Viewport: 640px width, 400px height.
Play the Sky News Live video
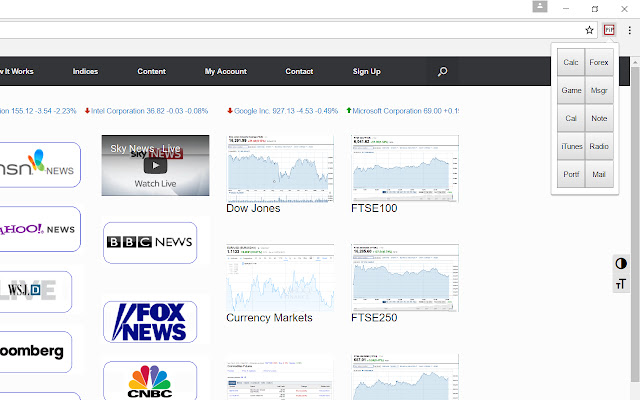[x=155, y=165]
